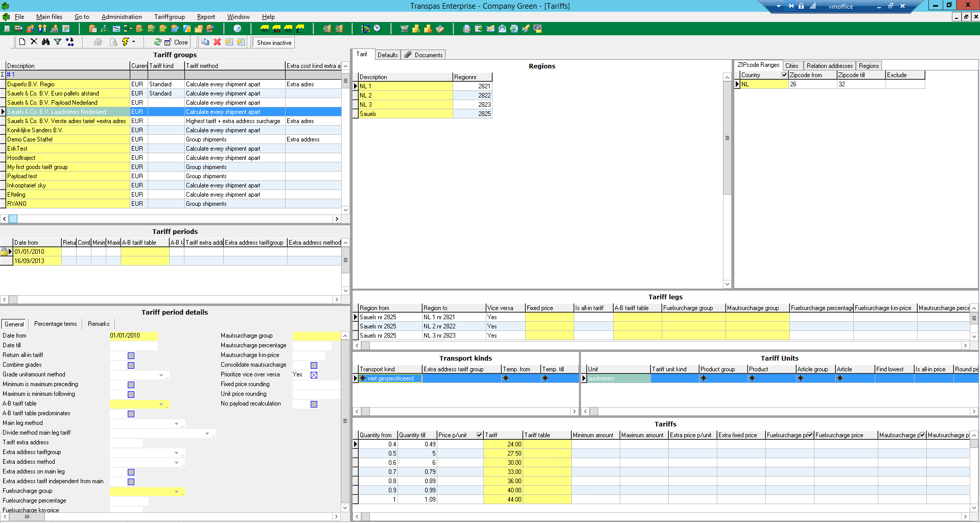Click the first yellow trailer icon

pyautogui.click(x=265, y=29)
